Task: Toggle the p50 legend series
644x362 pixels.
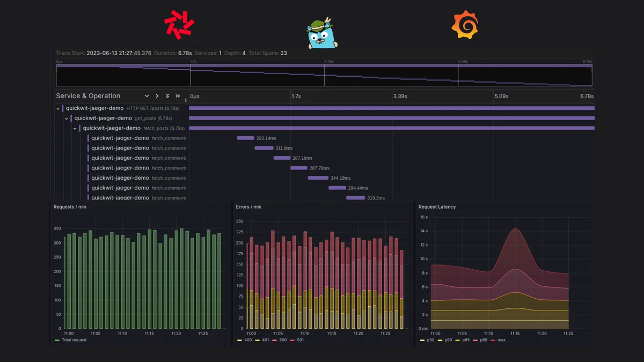Action: click(x=427, y=340)
